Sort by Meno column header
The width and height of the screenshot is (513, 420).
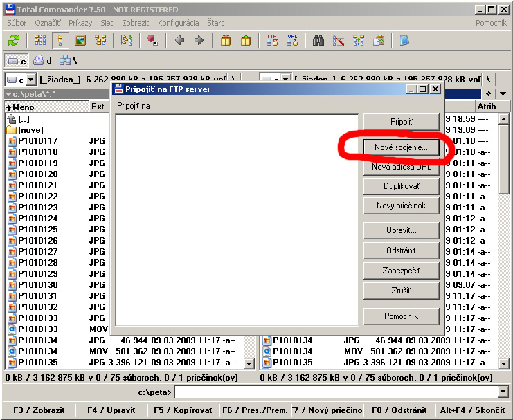[47, 107]
